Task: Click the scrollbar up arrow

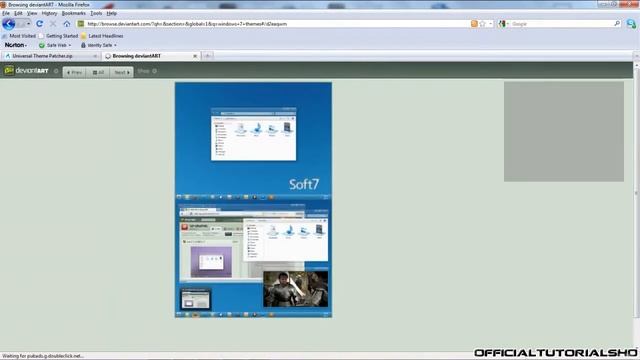Action: (x=636, y=65)
